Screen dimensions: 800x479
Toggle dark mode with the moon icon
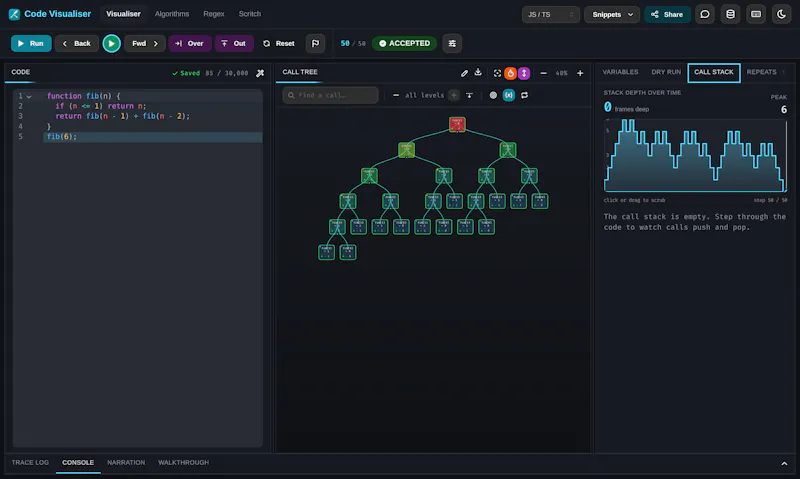(x=781, y=14)
